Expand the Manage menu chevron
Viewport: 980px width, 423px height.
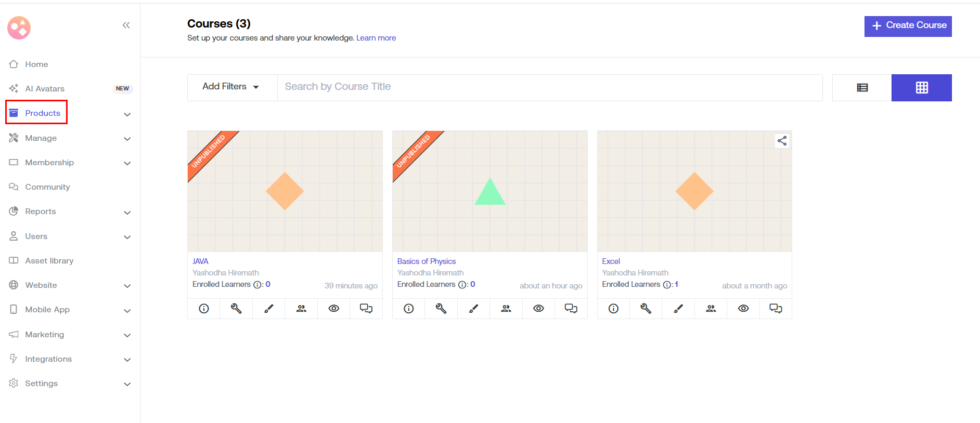click(127, 139)
